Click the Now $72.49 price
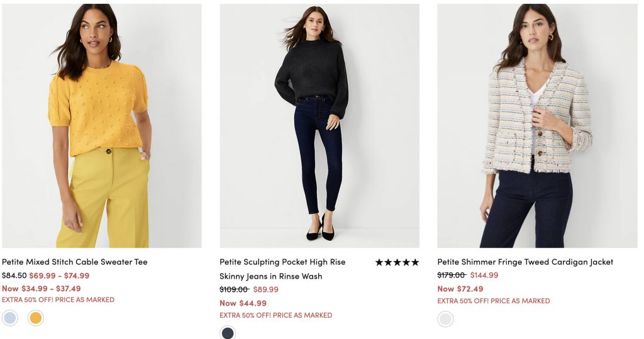 (460, 289)
